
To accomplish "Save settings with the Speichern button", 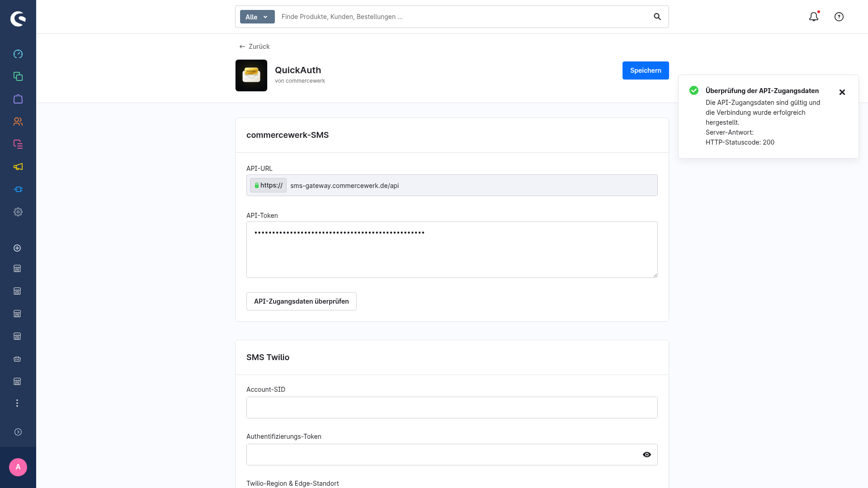I will pyautogui.click(x=646, y=70).
